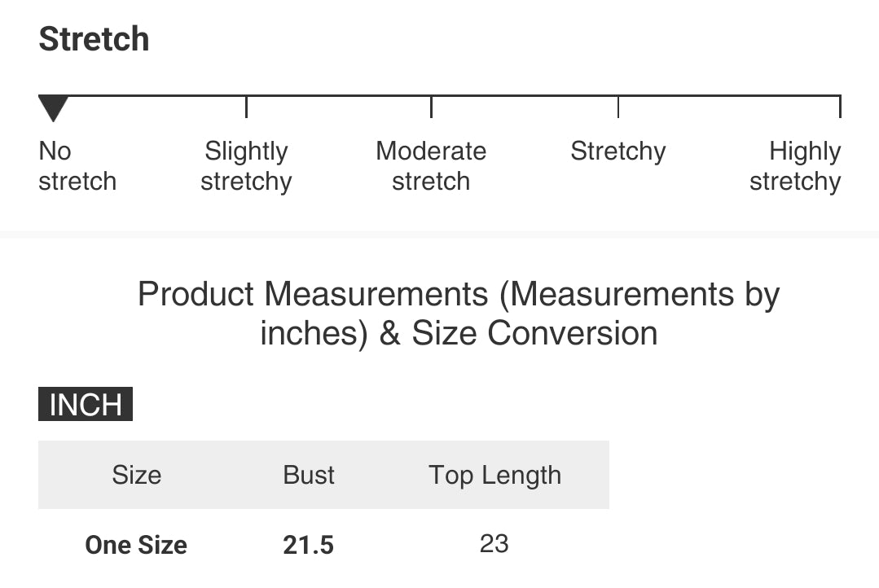Click the black triangle stretch indicator

click(x=53, y=108)
